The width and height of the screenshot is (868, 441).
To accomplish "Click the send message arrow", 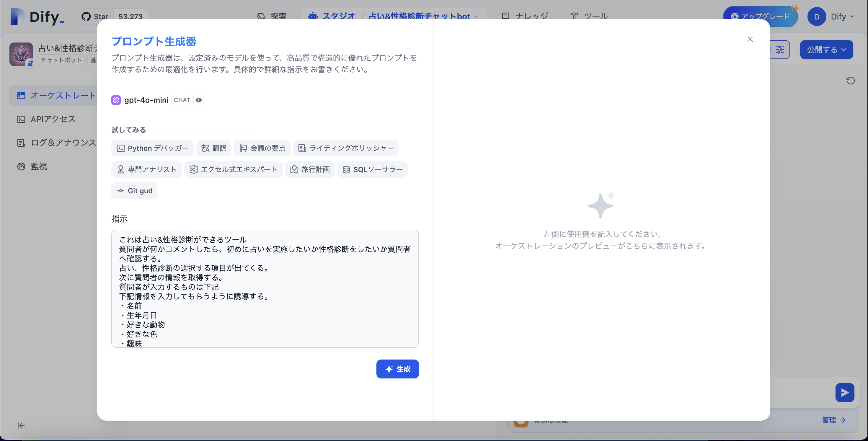I will pyautogui.click(x=845, y=392).
